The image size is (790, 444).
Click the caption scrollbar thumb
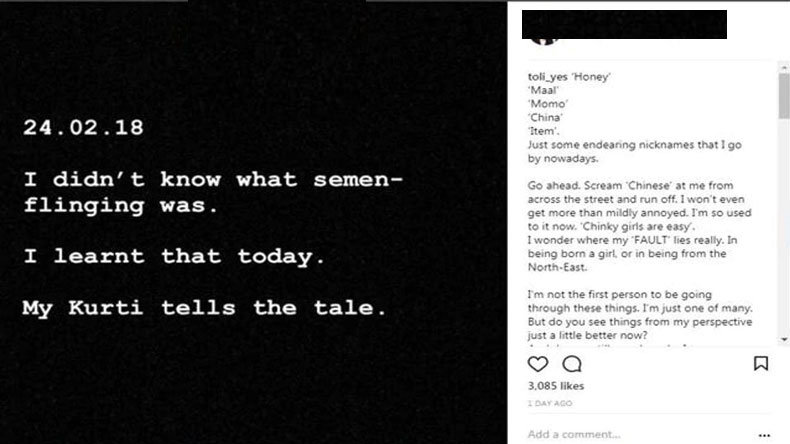click(784, 96)
